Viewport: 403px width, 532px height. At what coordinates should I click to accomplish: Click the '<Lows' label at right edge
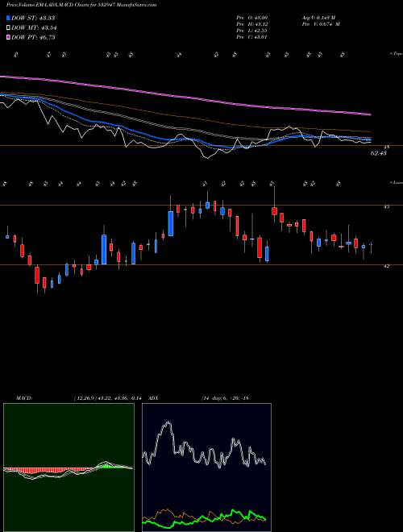coord(396,183)
